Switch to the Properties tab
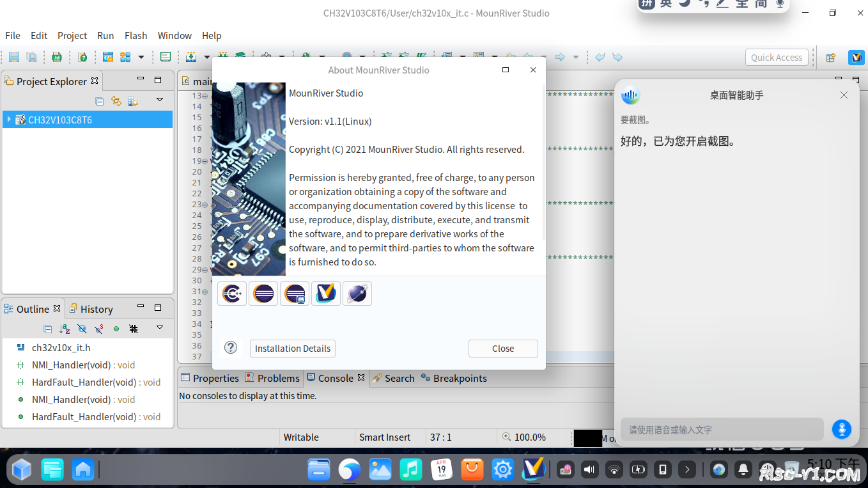The width and height of the screenshot is (868, 488). [x=210, y=378]
